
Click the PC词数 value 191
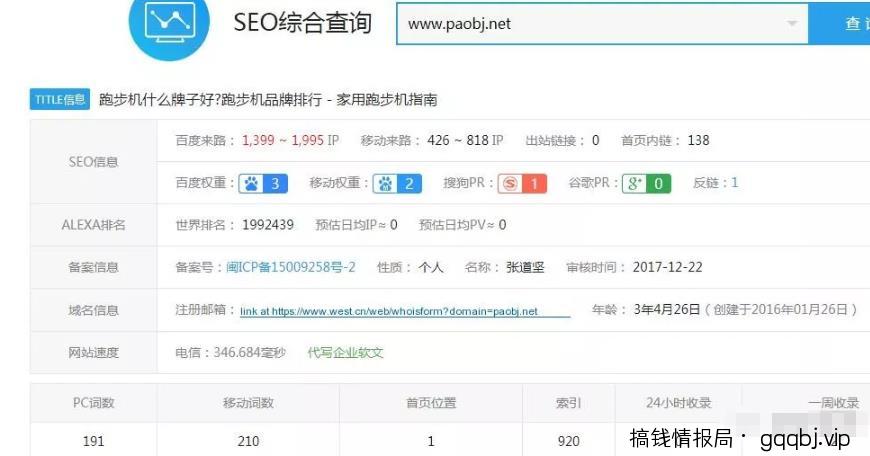click(93, 441)
